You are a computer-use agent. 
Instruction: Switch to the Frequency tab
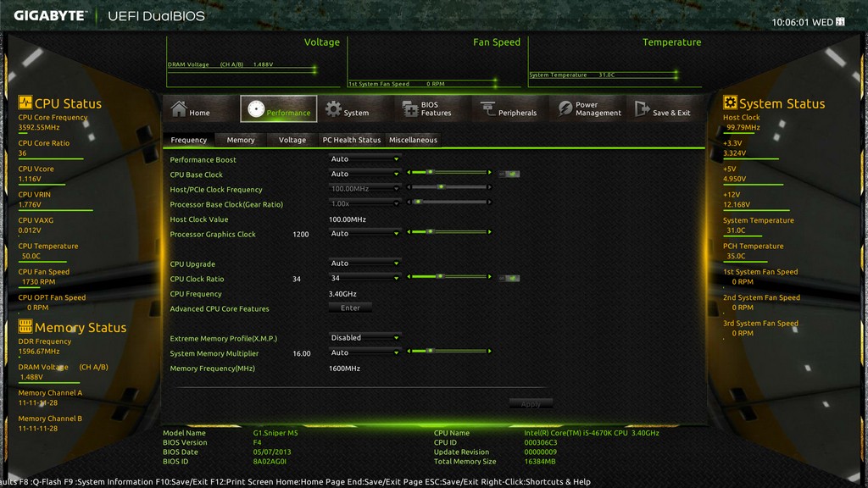tap(188, 140)
